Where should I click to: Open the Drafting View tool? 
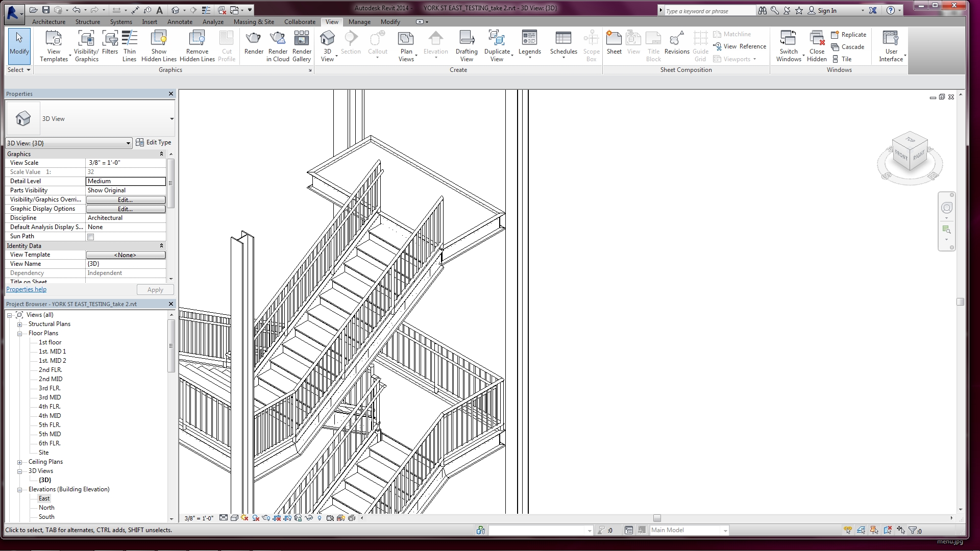(466, 46)
